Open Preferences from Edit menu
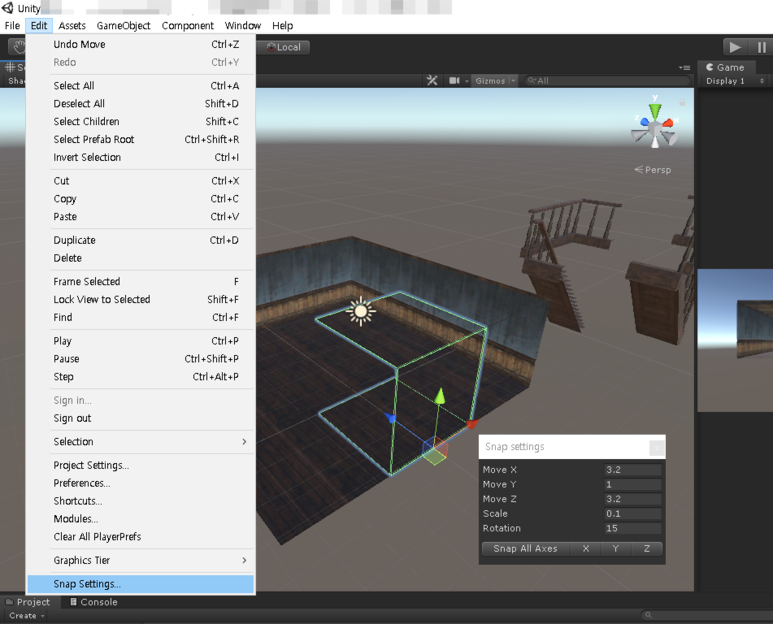 click(x=141, y=483)
